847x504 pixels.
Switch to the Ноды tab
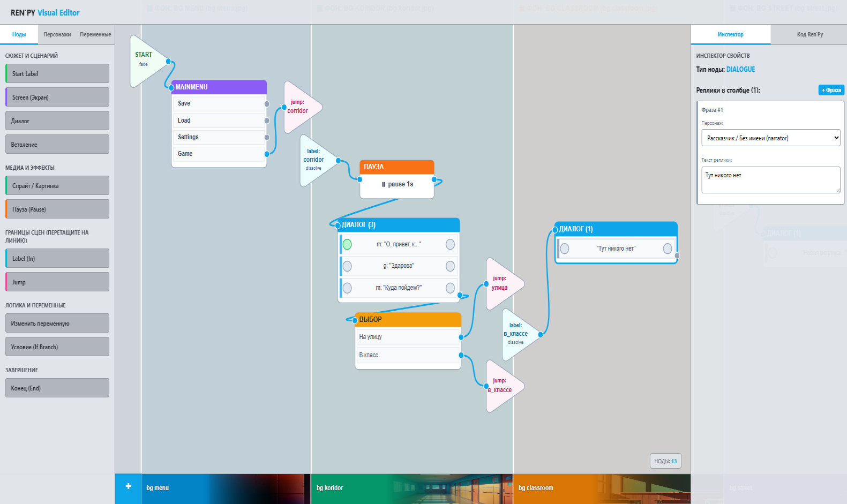pos(19,34)
